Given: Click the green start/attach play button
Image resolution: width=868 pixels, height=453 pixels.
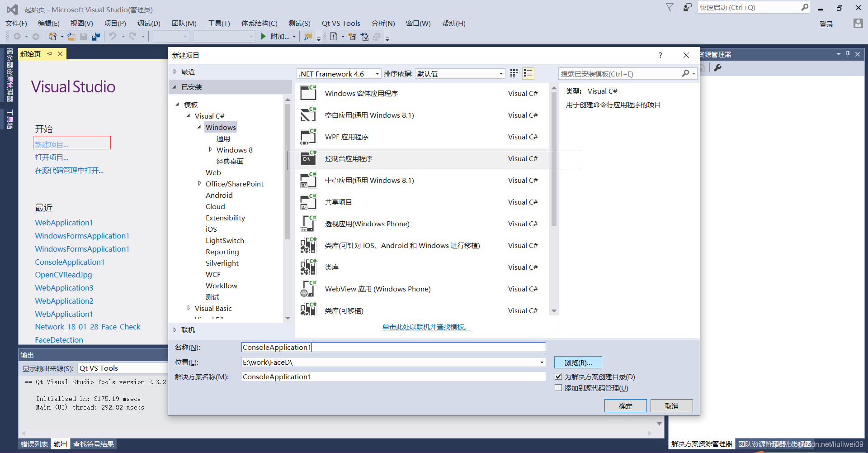Looking at the screenshot, I should pyautogui.click(x=263, y=36).
